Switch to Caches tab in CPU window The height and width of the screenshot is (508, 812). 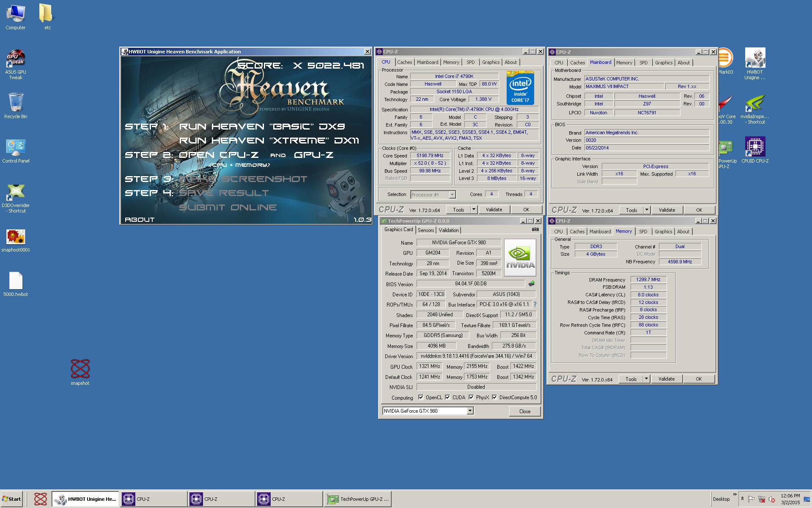pyautogui.click(x=404, y=62)
